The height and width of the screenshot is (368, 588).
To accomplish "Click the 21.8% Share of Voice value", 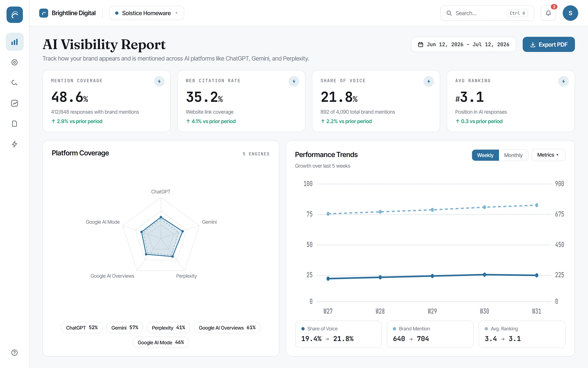I will 339,97.
